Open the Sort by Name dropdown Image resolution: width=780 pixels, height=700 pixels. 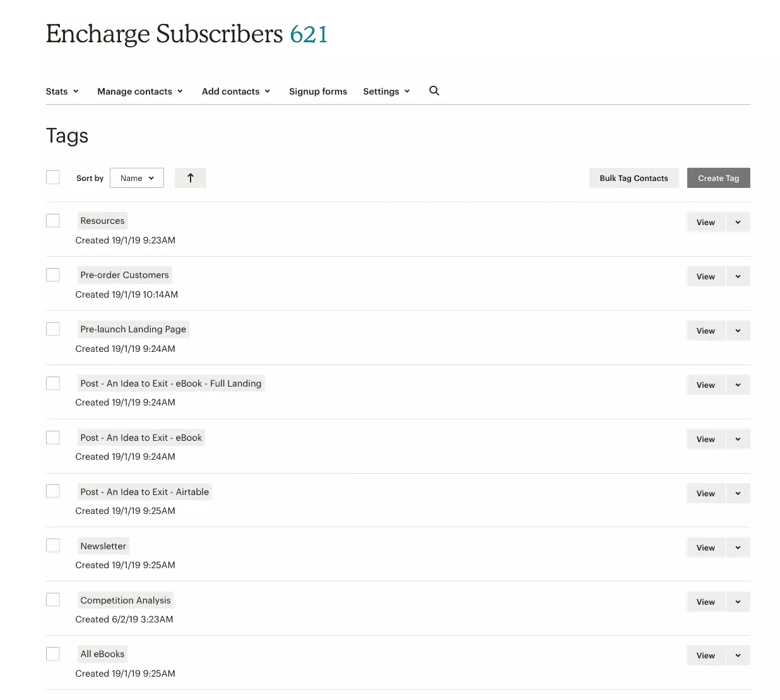137,178
